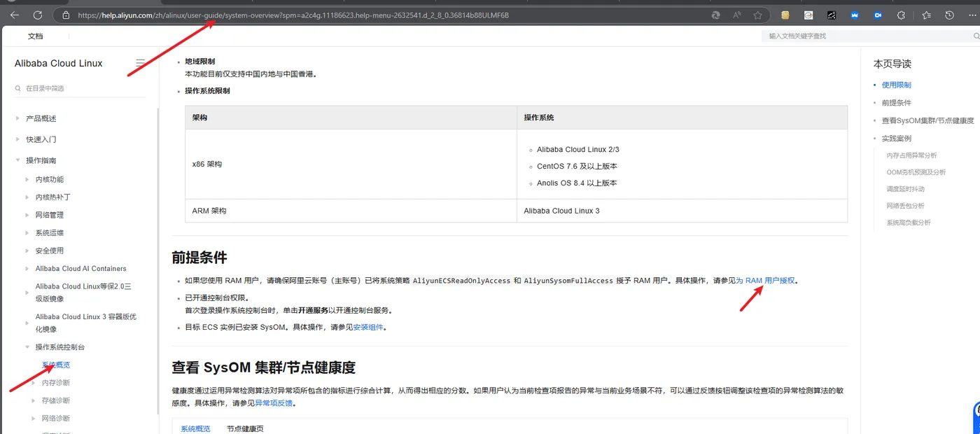Expand the 系统运维 tree arrow
The height and width of the screenshot is (434, 980).
click(28, 233)
